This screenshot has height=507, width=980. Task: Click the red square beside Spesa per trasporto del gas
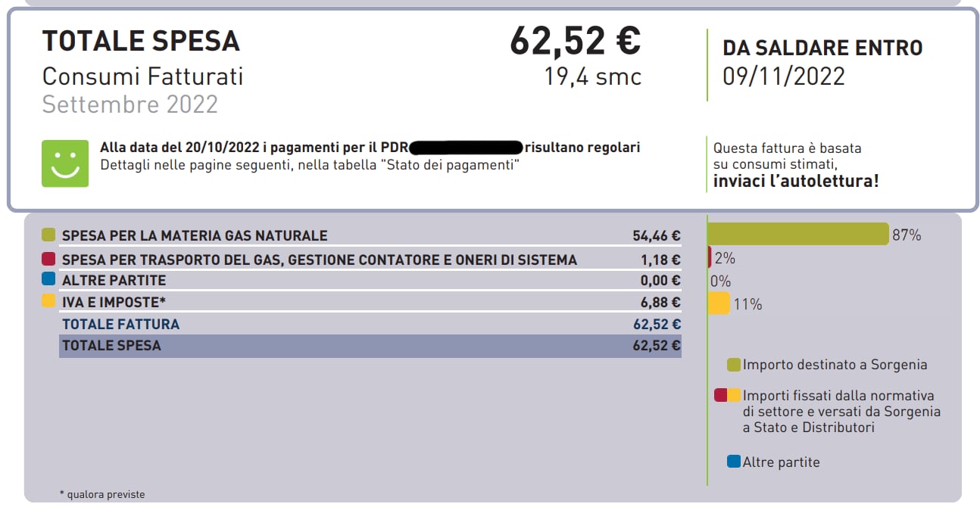coord(49,259)
